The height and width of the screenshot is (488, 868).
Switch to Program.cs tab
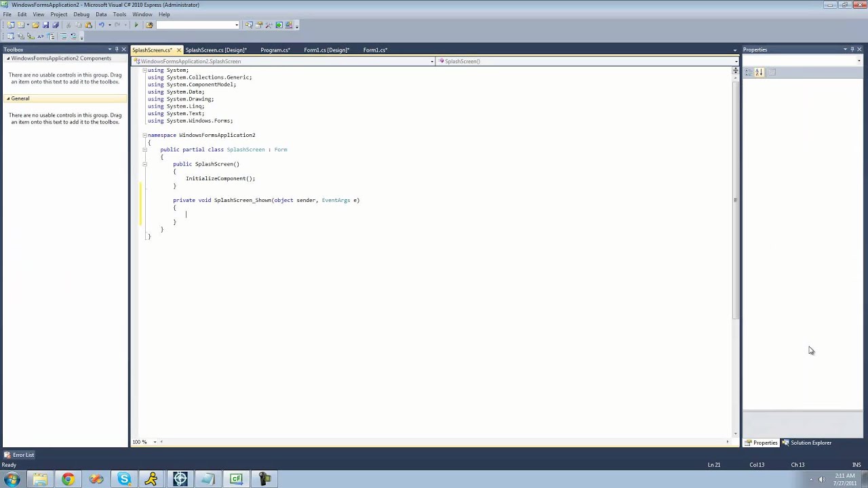(275, 50)
